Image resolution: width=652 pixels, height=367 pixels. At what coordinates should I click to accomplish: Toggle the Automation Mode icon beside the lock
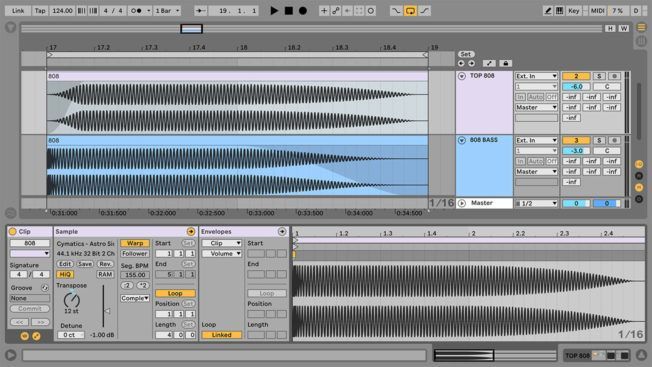click(x=489, y=63)
